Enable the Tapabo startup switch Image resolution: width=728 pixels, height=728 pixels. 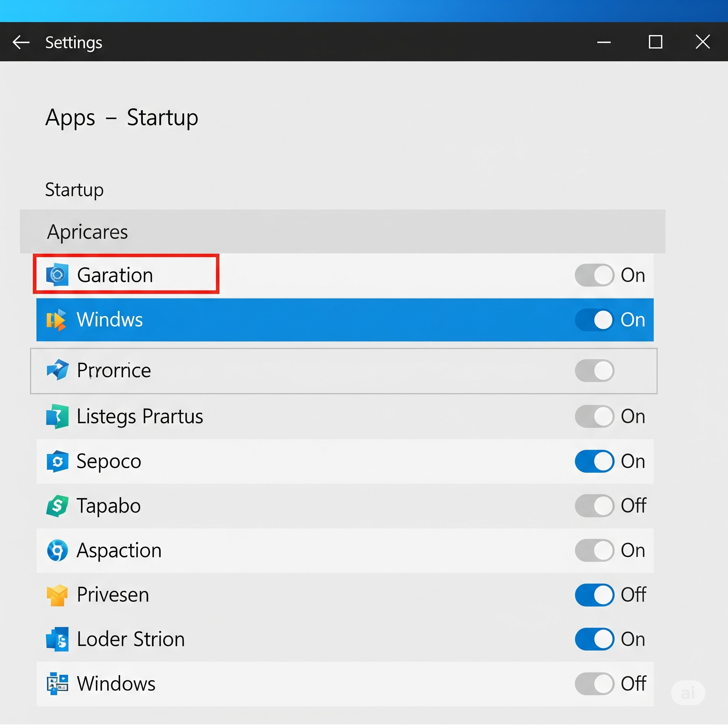click(x=594, y=506)
